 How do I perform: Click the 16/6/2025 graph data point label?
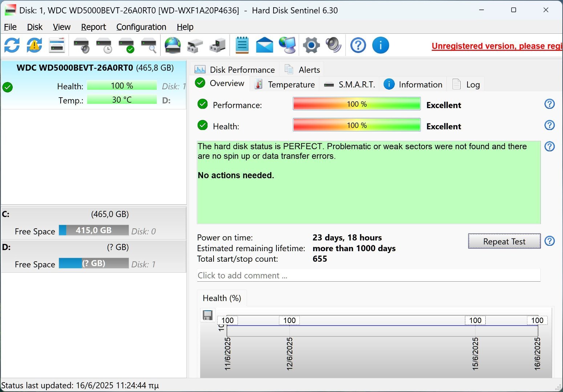coord(537,354)
